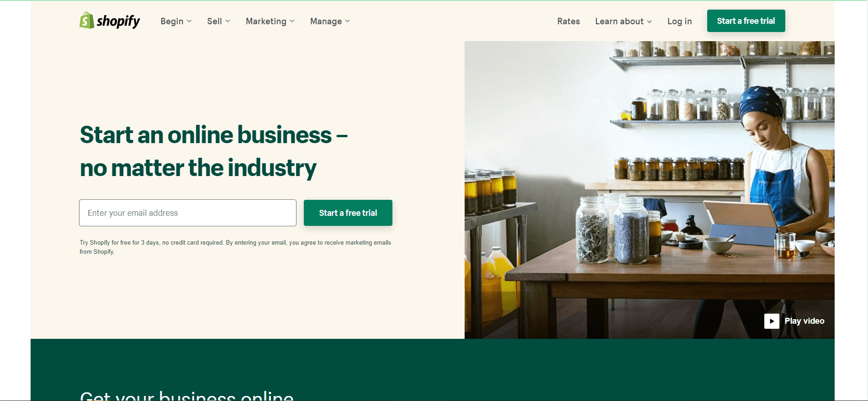The image size is (868, 401).
Task: Open the Manage dropdown menu
Action: 330,21
